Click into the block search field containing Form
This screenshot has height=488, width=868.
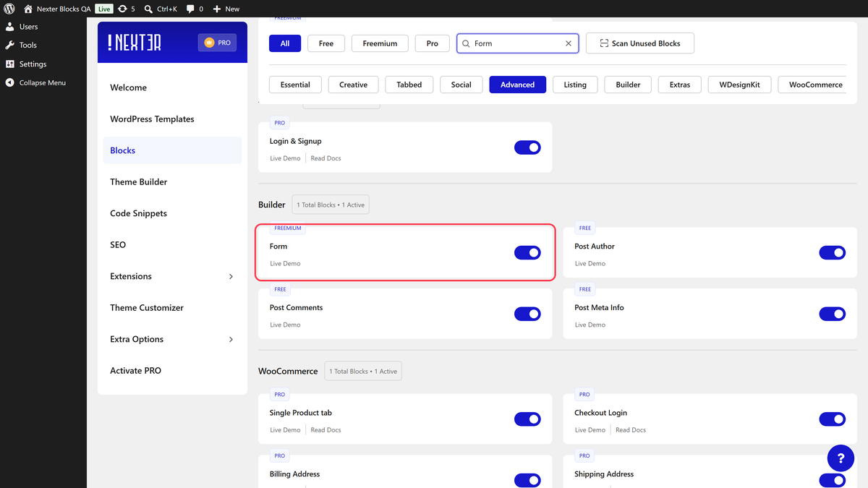pyautogui.click(x=517, y=43)
